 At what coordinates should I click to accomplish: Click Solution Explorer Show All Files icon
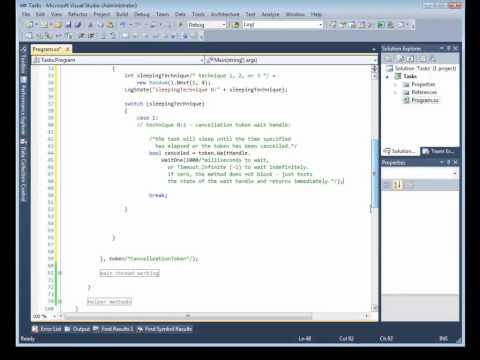(x=402, y=59)
